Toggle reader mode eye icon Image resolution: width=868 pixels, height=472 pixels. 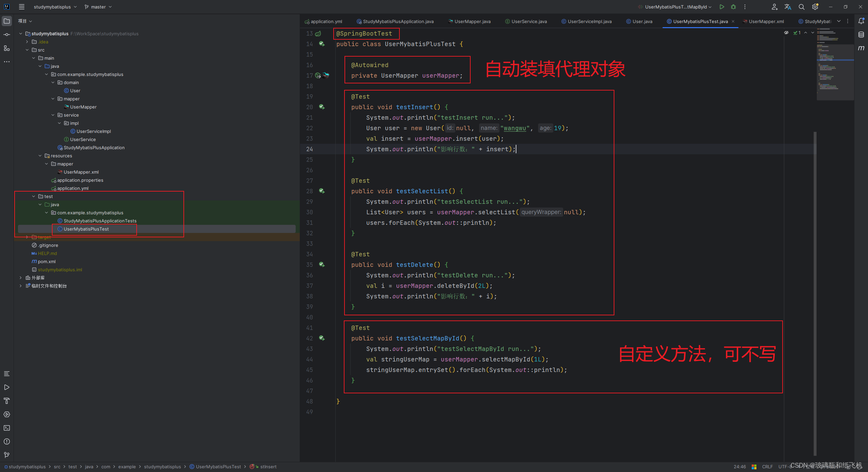786,33
